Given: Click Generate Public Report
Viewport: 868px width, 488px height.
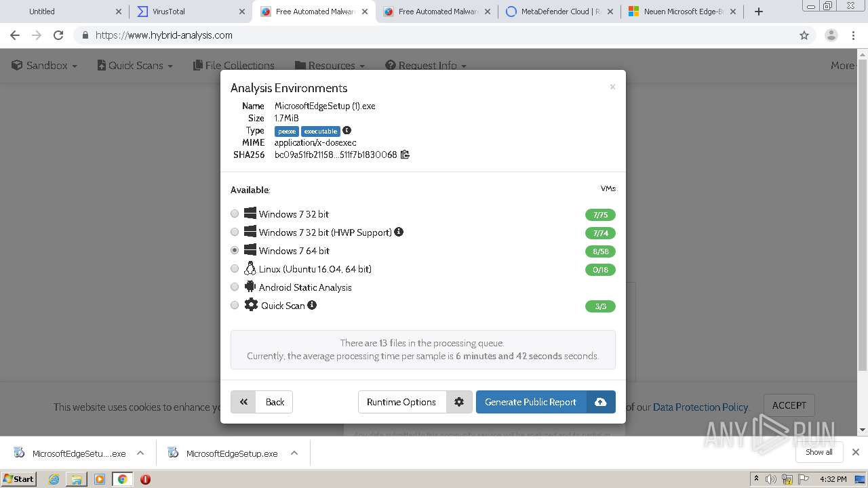Looking at the screenshot, I should tap(531, 402).
